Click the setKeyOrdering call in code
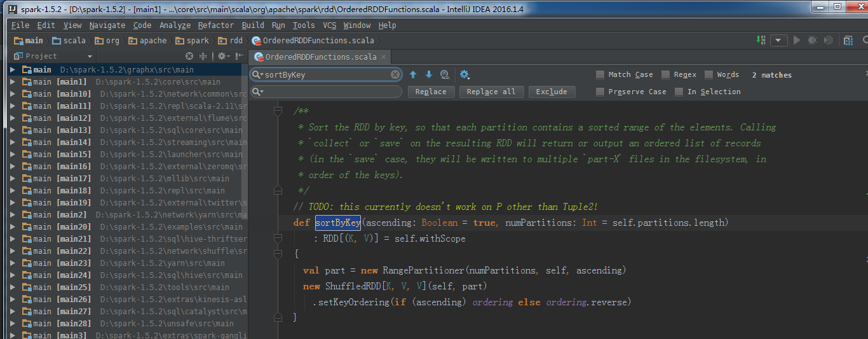Viewport: 868px width, 339px height. [x=353, y=302]
